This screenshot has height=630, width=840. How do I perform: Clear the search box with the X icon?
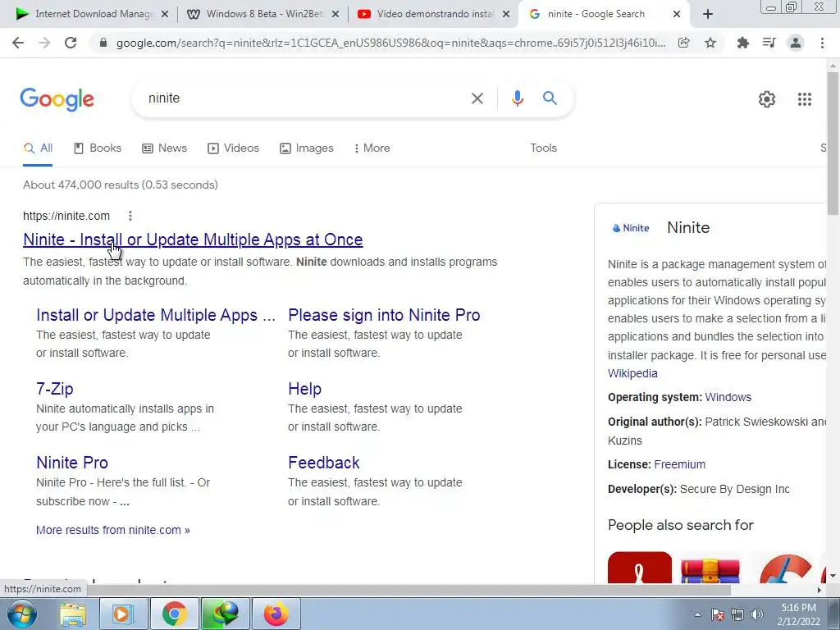pos(477,98)
